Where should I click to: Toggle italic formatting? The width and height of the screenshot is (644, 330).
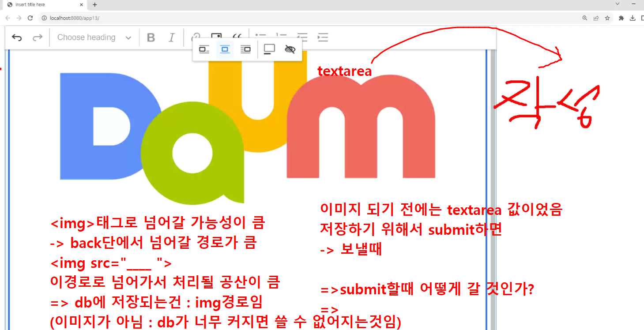(172, 37)
